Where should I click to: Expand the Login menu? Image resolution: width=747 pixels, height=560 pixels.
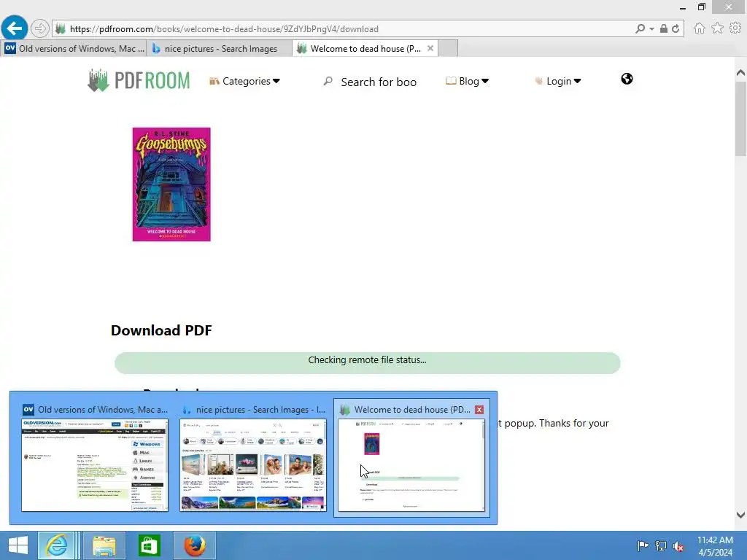(558, 81)
